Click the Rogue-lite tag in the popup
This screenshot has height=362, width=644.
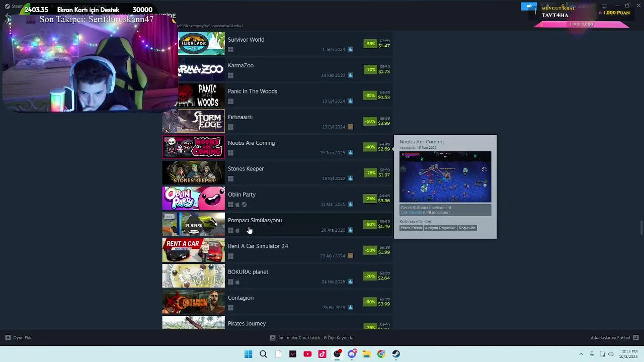click(x=467, y=228)
